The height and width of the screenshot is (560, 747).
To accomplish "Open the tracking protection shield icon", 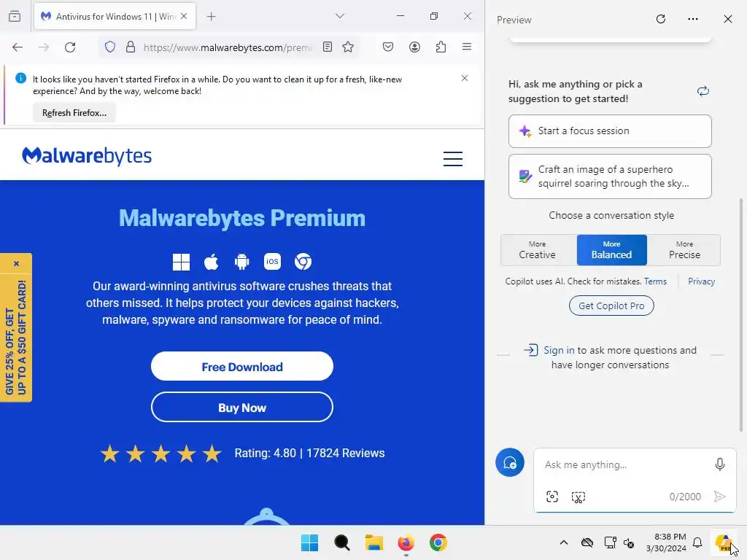I will point(110,47).
